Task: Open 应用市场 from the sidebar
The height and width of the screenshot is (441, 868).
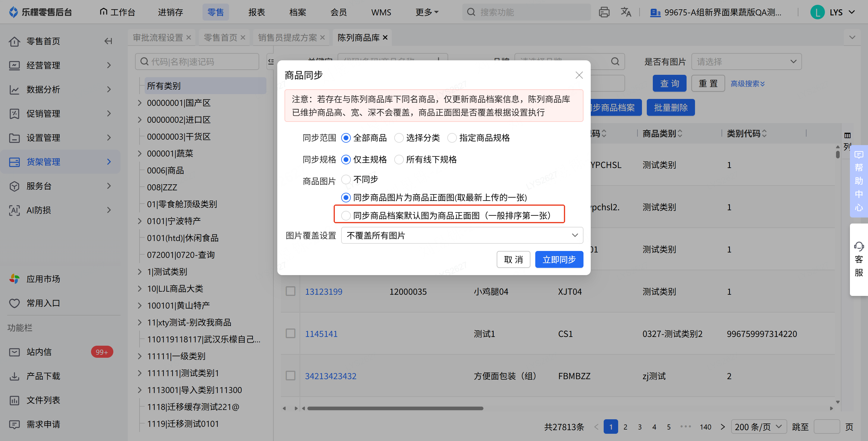Action: coord(43,279)
